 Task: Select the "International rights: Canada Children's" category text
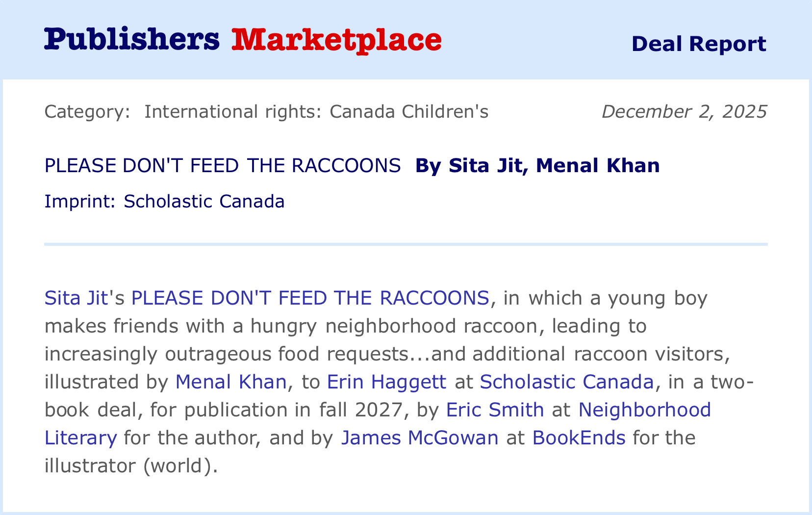pos(316,112)
